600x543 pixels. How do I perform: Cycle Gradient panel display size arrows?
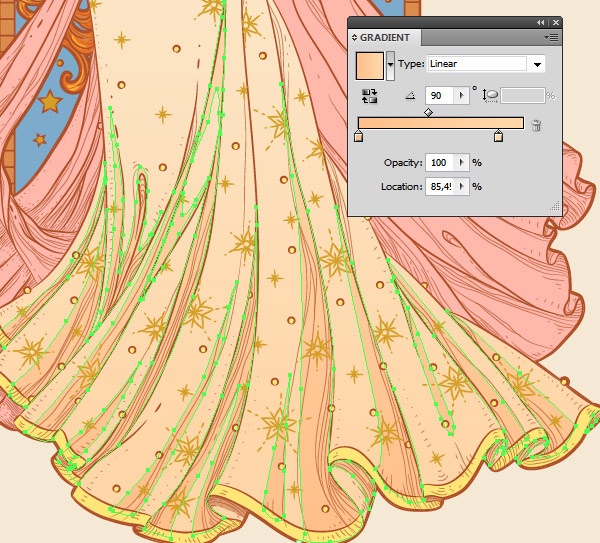[x=355, y=38]
